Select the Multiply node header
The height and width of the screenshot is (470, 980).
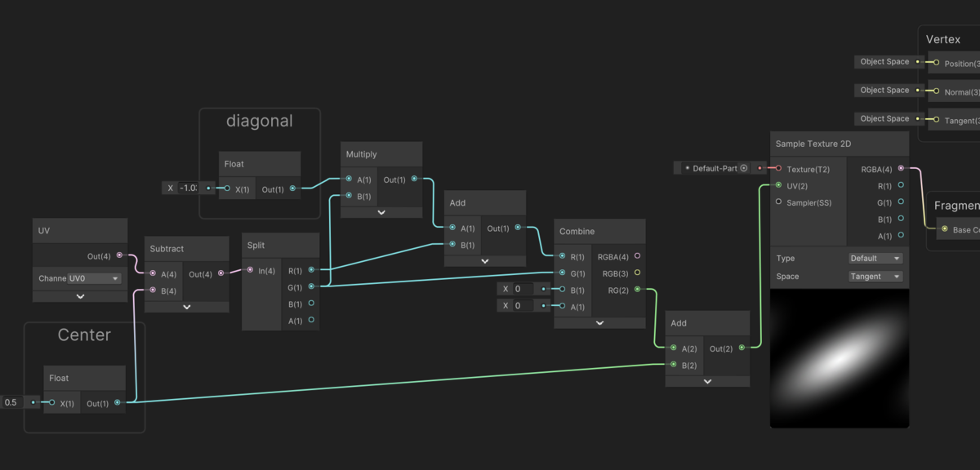381,154
